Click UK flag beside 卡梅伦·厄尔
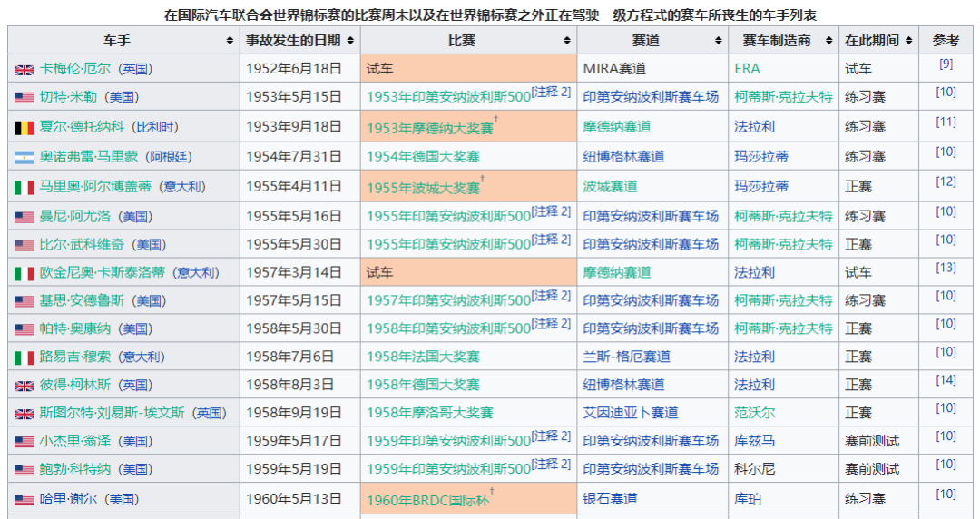 24,70
